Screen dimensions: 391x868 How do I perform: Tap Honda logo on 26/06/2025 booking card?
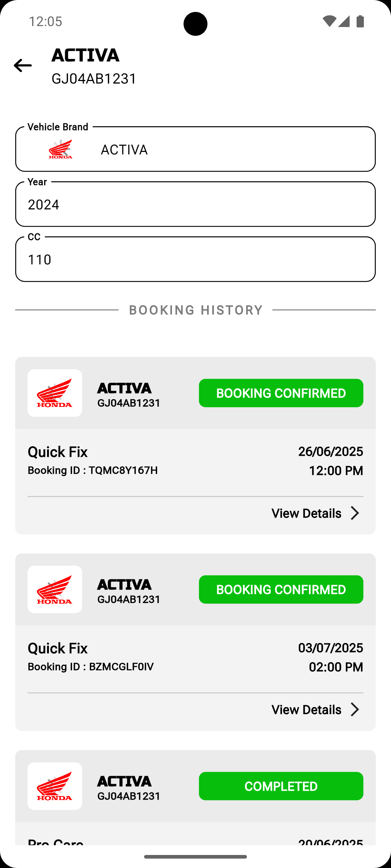pos(55,393)
